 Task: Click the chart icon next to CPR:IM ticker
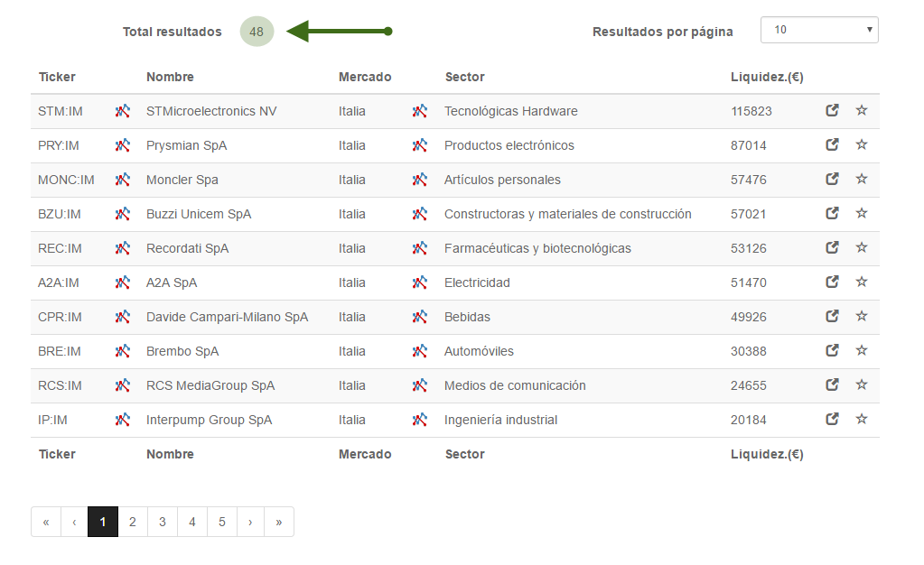123,317
